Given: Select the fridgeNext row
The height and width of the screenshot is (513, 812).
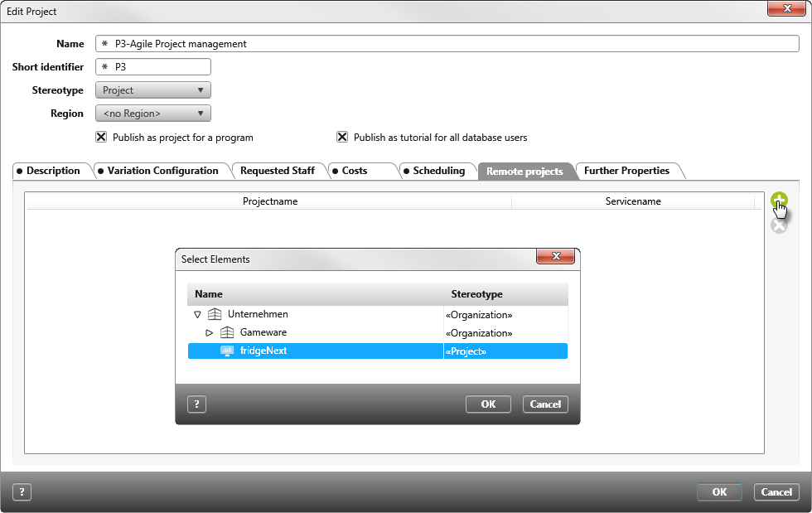Looking at the screenshot, I should click(x=378, y=351).
